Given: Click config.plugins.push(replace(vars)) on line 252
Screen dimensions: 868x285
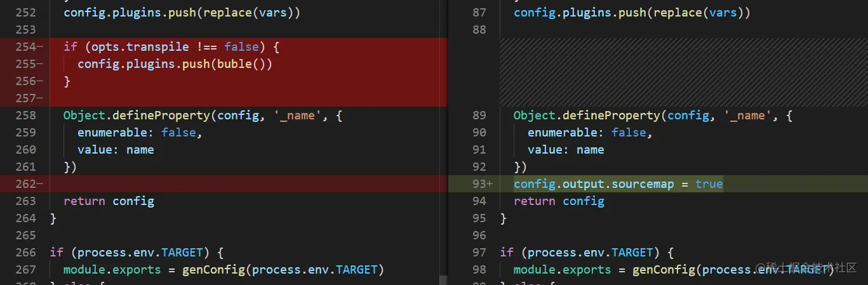Looking at the screenshot, I should tap(182, 13).
